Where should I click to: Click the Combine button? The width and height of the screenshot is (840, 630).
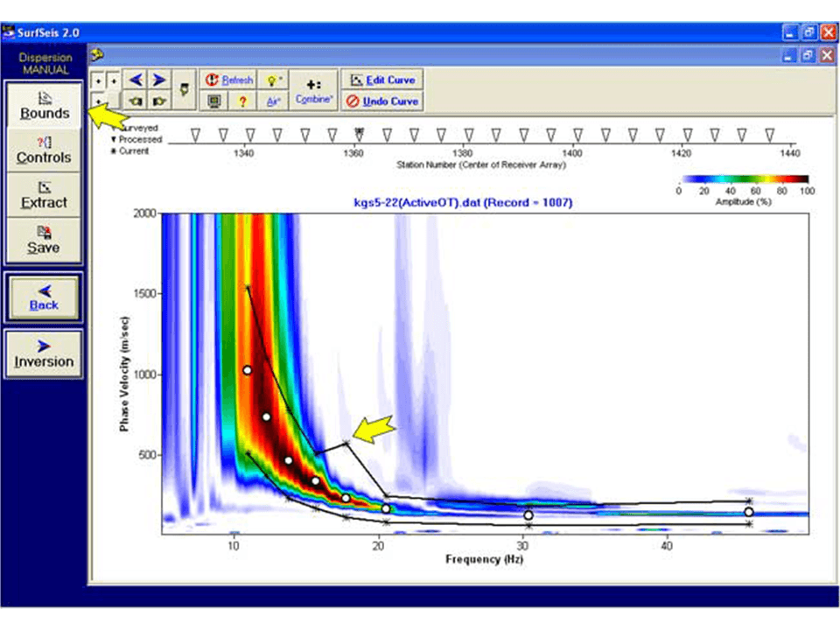(314, 90)
